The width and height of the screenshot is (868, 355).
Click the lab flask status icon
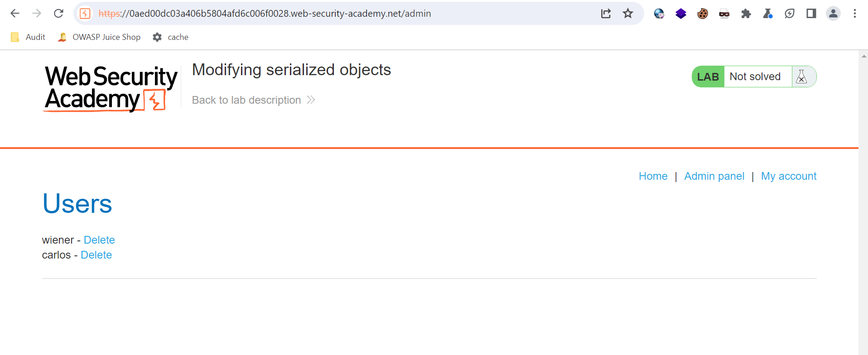coord(801,77)
